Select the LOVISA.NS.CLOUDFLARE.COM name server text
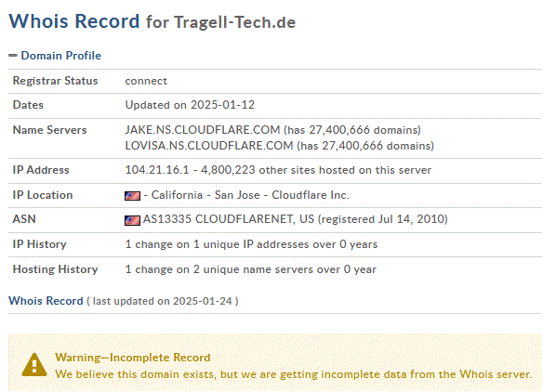The height and width of the screenshot is (392, 543). click(x=209, y=146)
